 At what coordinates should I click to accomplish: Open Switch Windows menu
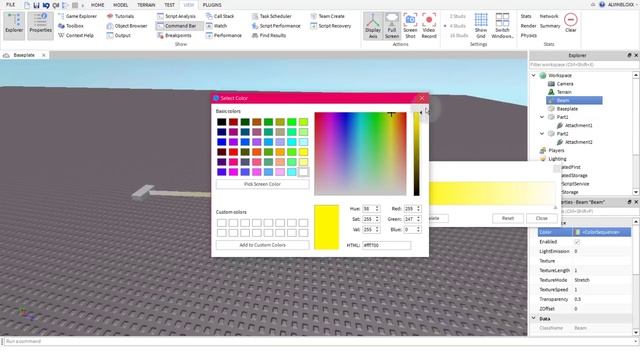[502, 26]
